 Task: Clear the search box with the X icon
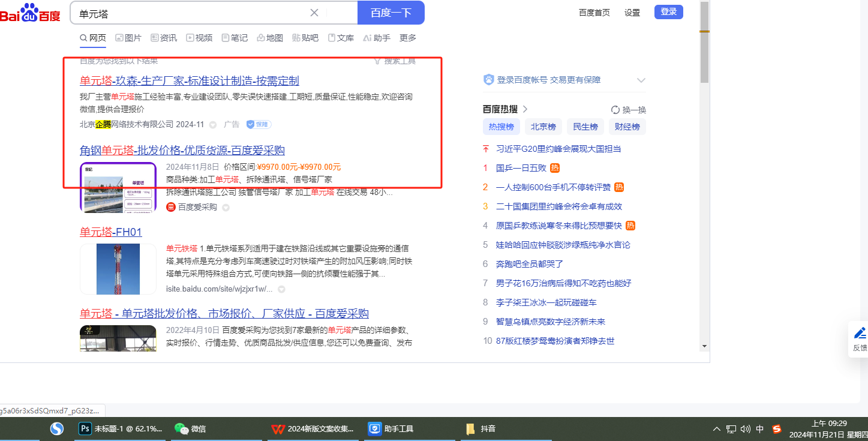tap(314, 13)
